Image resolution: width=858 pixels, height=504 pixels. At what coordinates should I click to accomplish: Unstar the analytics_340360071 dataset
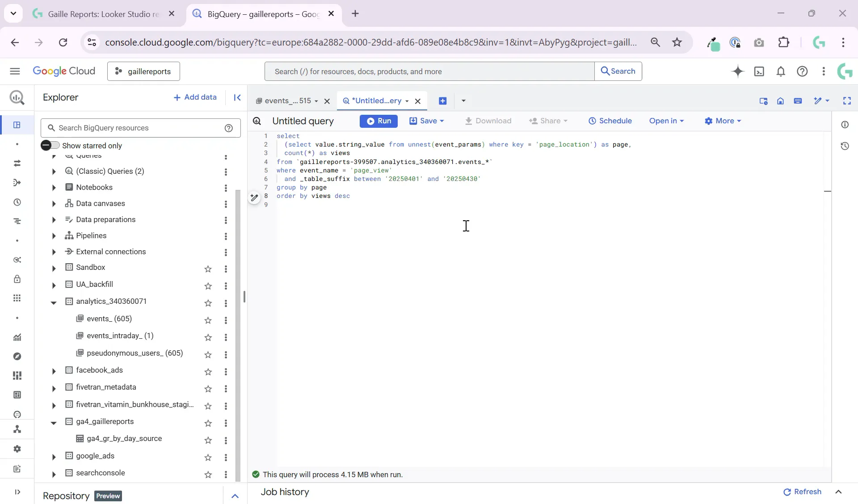(x=208, y=303)
